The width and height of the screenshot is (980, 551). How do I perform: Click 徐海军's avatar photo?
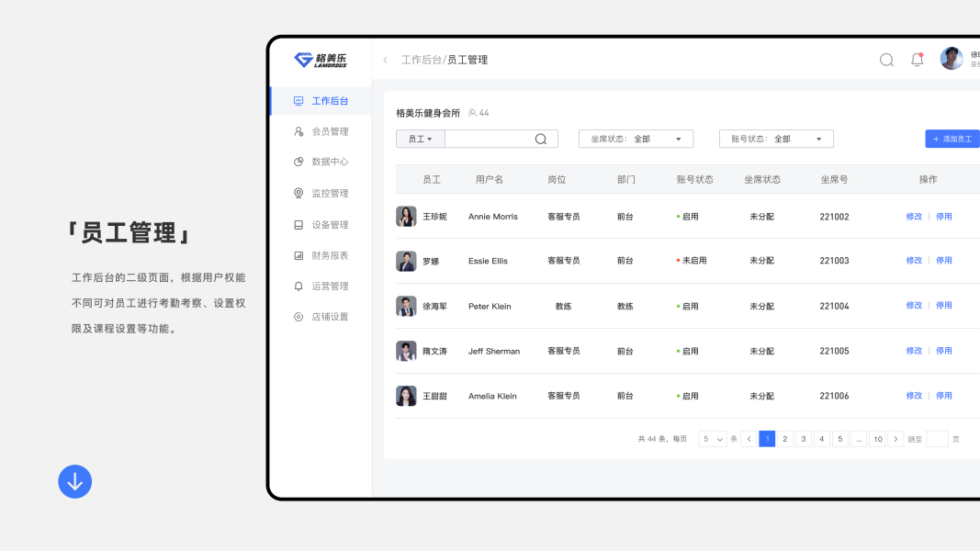(406, 306)
